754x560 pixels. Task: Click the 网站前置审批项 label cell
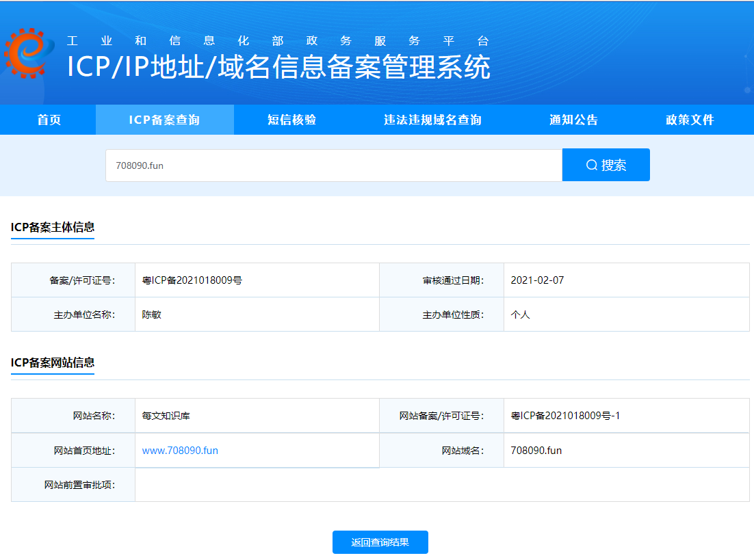click(x=73, y=485)
